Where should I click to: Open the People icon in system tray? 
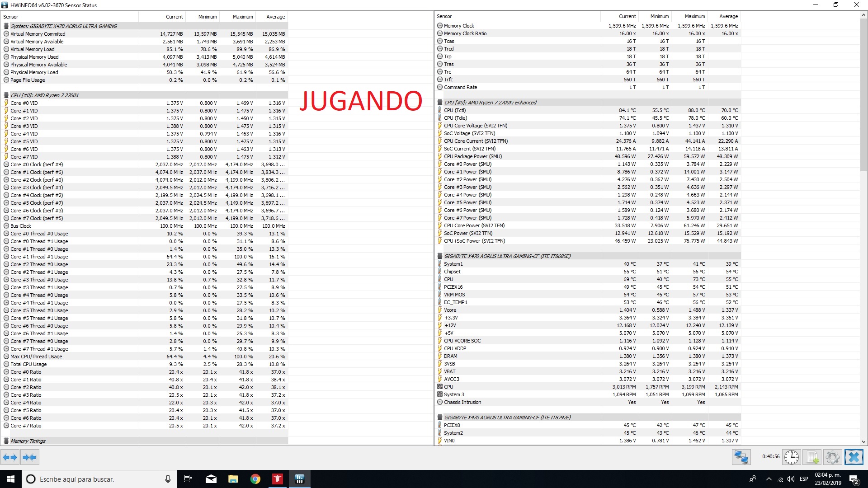pos(753,479)
